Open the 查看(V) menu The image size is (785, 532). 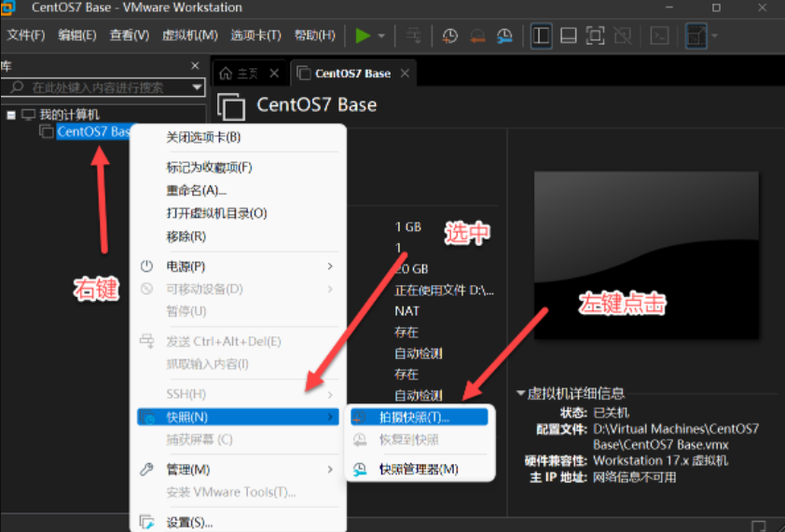[130, 35]
